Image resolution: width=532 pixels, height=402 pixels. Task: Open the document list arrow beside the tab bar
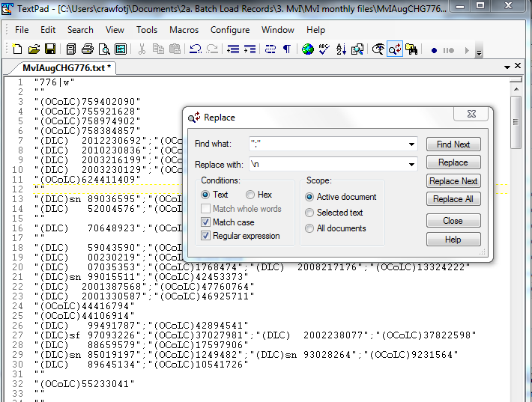(x=507, y=67)
